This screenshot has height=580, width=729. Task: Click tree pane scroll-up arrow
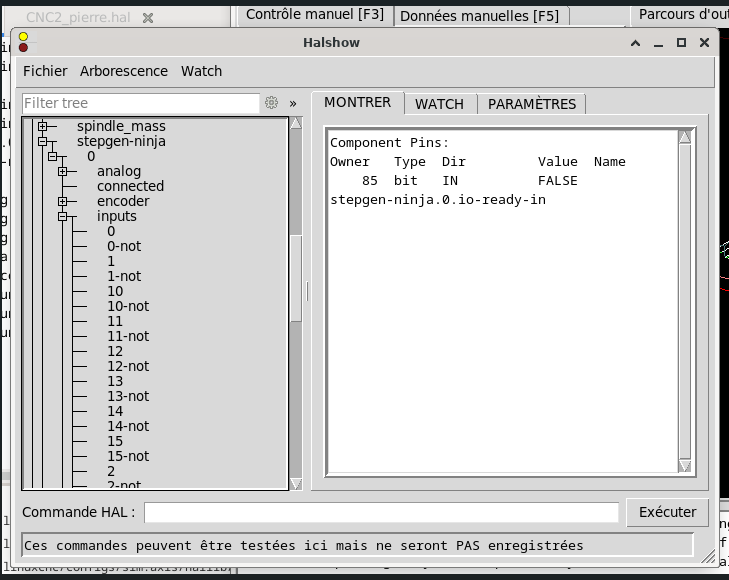tap(296, 124)
